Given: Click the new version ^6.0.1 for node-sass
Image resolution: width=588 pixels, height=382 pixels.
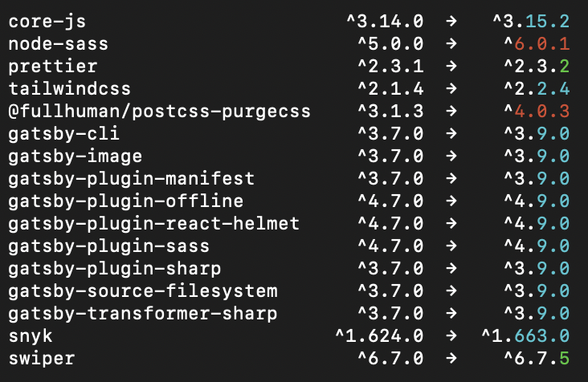Looking at the screenshot, I should click(537, 43).
